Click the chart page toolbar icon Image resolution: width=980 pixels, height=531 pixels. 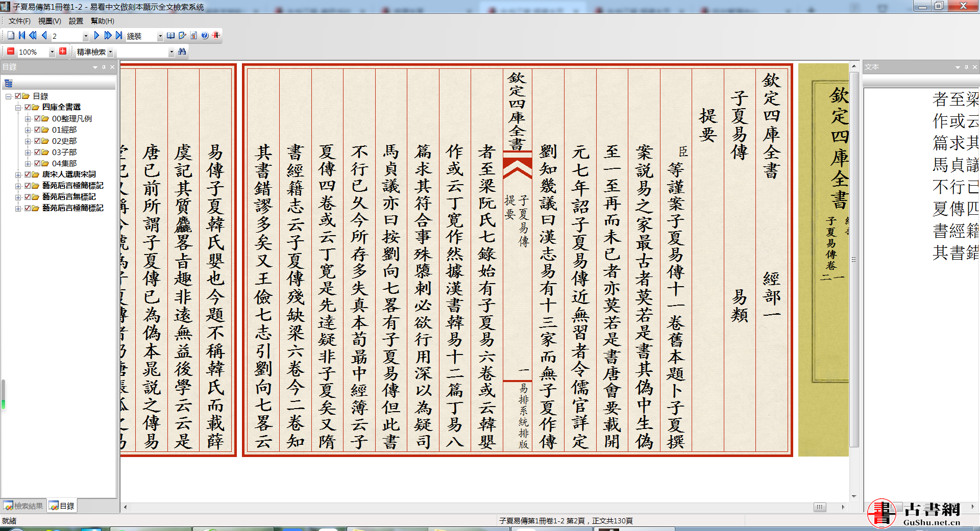(x=193, y=35)
